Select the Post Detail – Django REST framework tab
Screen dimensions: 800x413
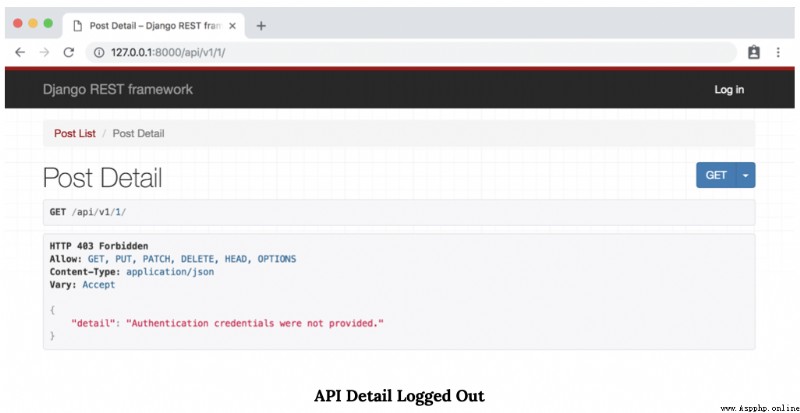click(x=154, y=26)
